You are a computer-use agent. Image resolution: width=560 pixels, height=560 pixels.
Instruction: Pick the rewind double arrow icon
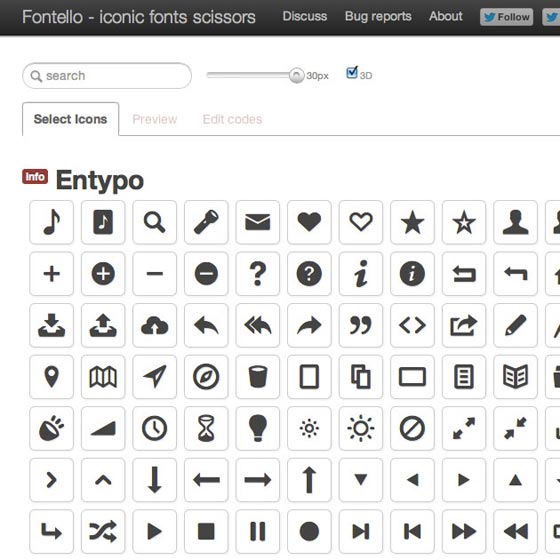[x=515, y=531]
